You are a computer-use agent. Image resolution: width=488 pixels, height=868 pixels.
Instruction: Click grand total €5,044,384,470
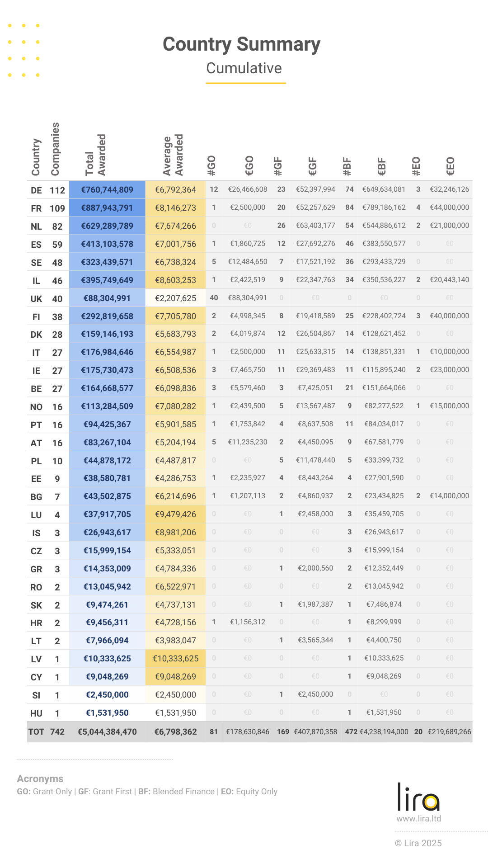tap(107, 732)
